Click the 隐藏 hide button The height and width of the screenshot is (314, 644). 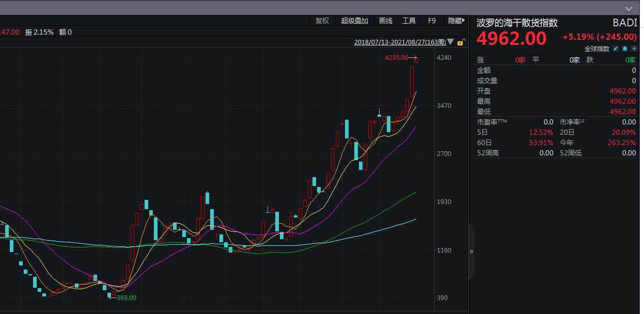(x=457, y=21)
